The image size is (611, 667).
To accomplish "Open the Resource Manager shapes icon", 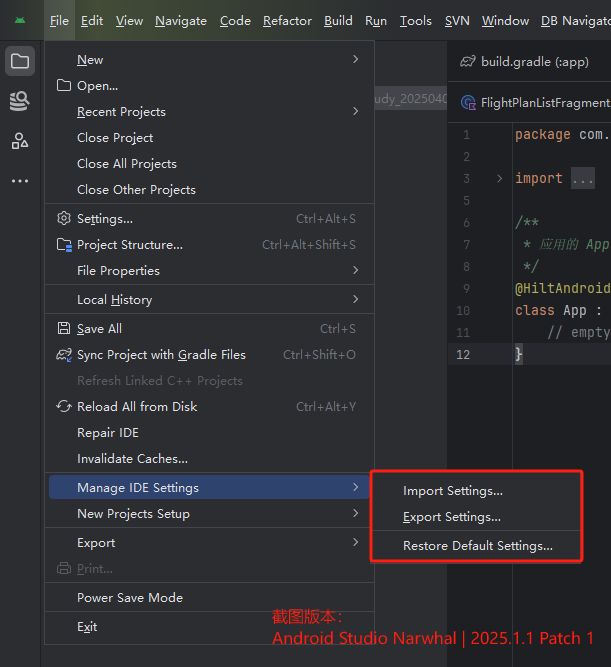I will pos(20,141).
